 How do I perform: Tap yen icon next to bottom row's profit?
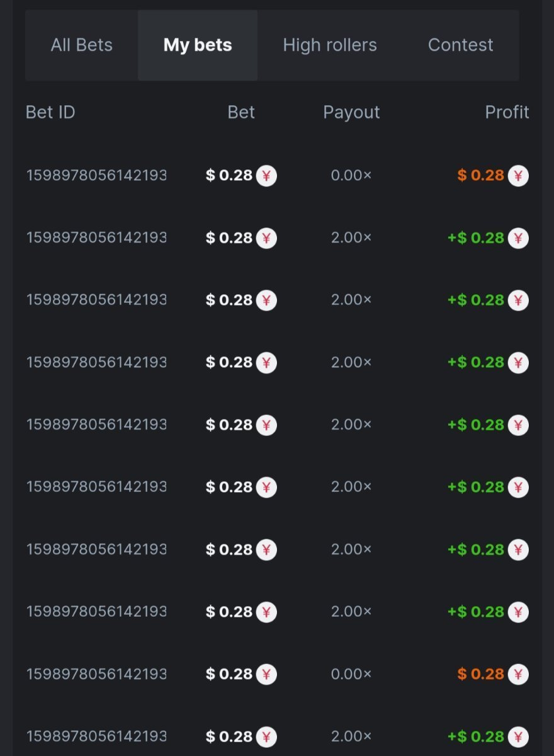518,736
